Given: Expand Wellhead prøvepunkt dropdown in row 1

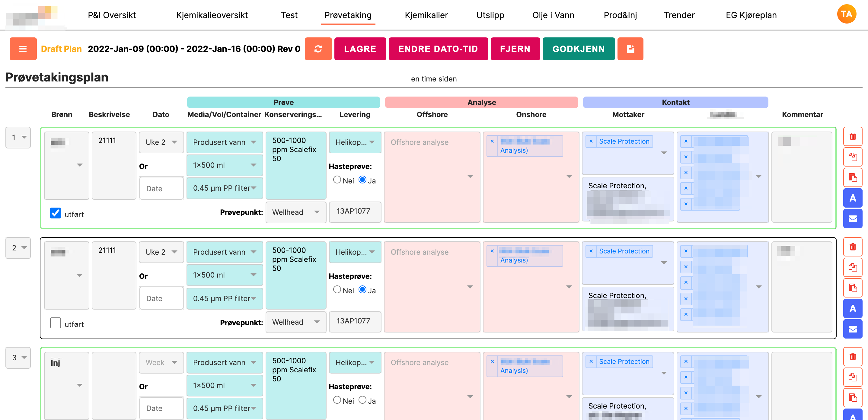Looking at the screenshot, I should pyautogui.click(x=295, y=212).
